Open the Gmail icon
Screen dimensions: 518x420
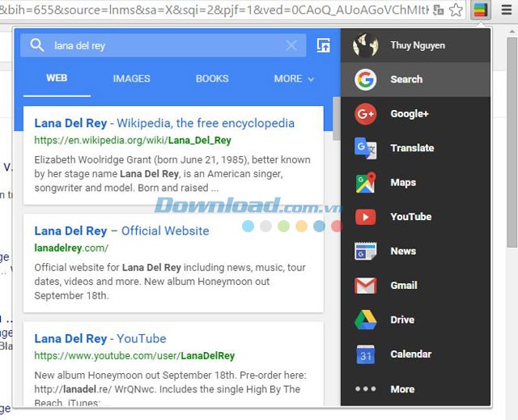pos(365,286)
